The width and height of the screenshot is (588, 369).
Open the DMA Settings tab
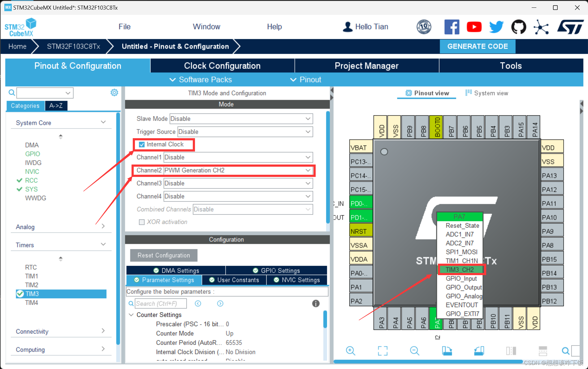(176, 270)
